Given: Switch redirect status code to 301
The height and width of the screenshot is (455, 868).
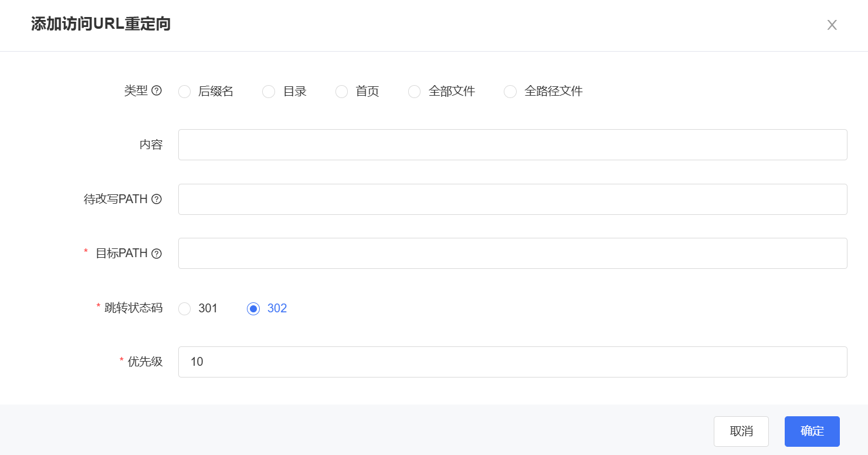Looking at the screenshot, I should [185, 309].
